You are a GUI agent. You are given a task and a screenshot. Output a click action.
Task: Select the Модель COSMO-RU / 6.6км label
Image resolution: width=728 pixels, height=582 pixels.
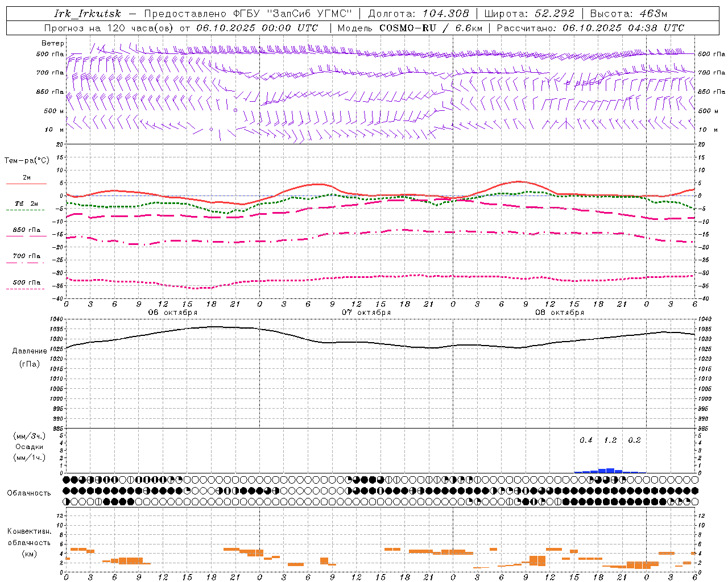tap(409, 28)
